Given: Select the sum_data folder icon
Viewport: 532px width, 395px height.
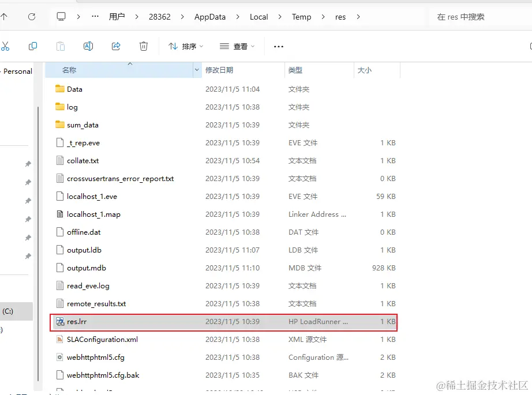Looking at the screenshot, I should pos(59,125).
